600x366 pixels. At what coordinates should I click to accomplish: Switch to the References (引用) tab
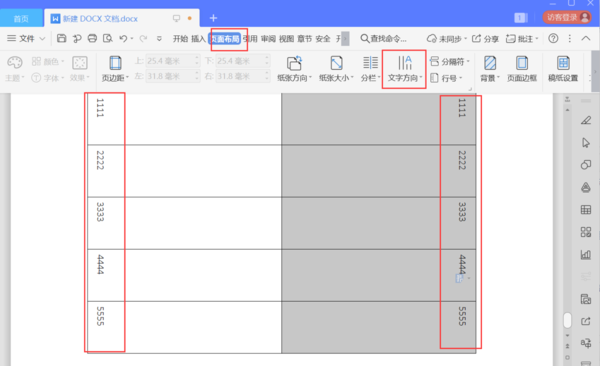tap(250, 39)
